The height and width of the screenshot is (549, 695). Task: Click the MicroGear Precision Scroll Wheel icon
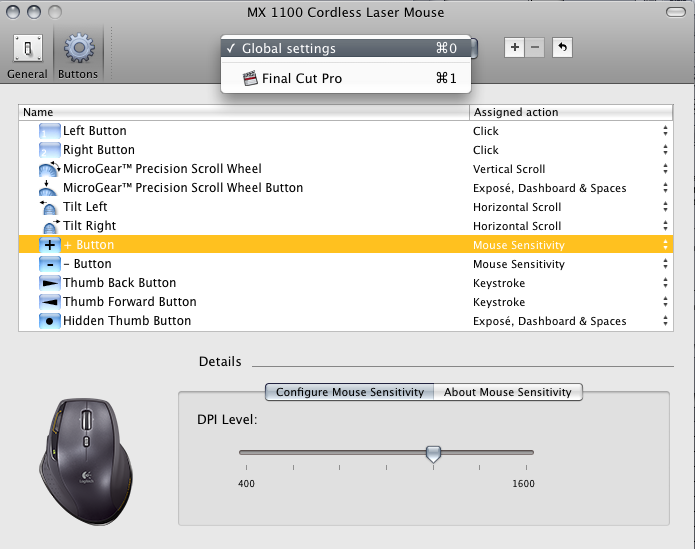(49, 169)
